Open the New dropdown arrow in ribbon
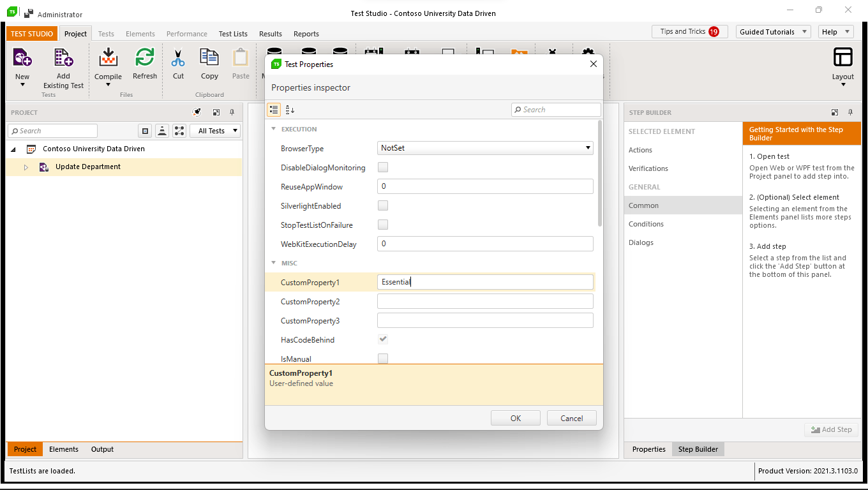This screenshot has width=868, height=490. click(x=22, y=85)
